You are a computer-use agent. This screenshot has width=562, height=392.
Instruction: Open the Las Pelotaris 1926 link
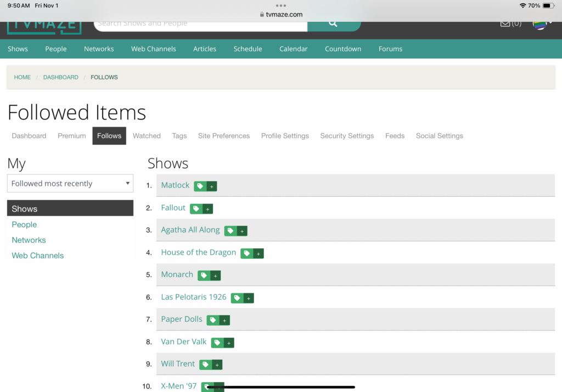point(194,297)
